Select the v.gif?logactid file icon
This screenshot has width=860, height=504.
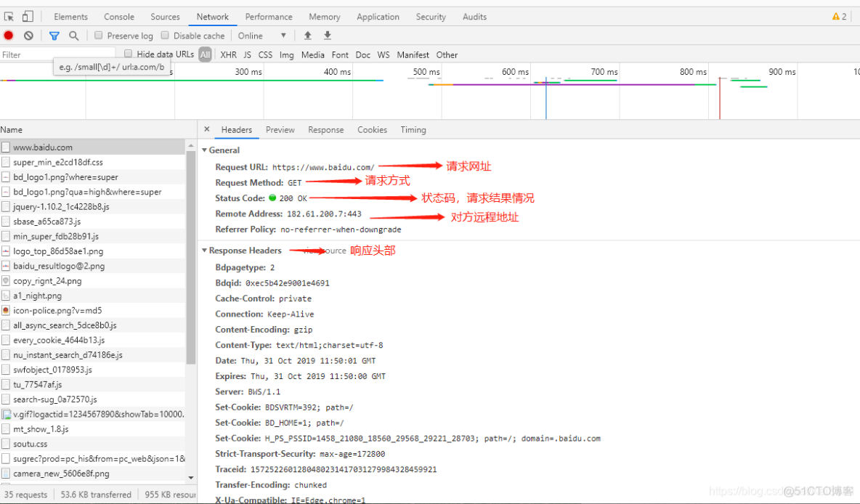coord(6,414)
